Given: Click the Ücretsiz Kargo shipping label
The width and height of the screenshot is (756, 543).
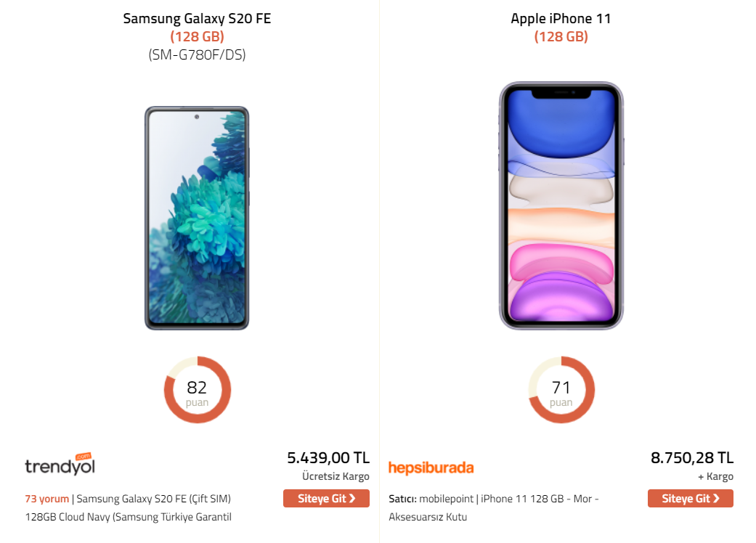Looking at the screenshot, I should pyautogui.click(x=336, y=477).
